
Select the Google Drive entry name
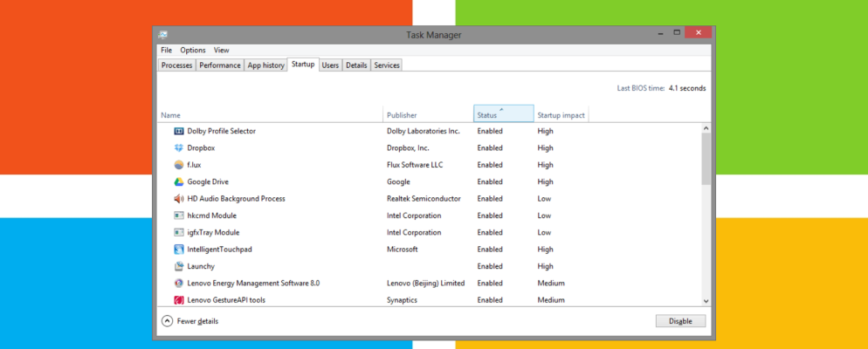pos(208,181)
